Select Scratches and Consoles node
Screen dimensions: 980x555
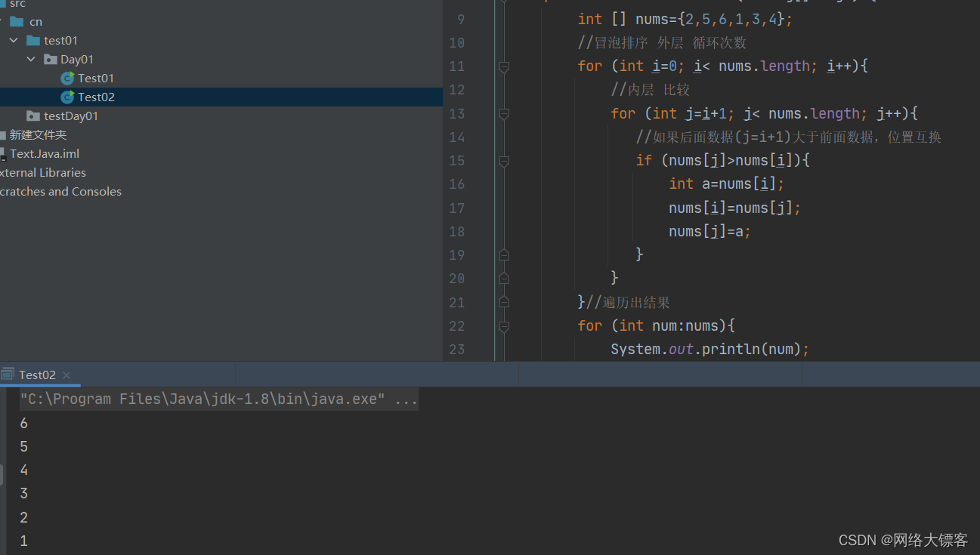[60, 191]
